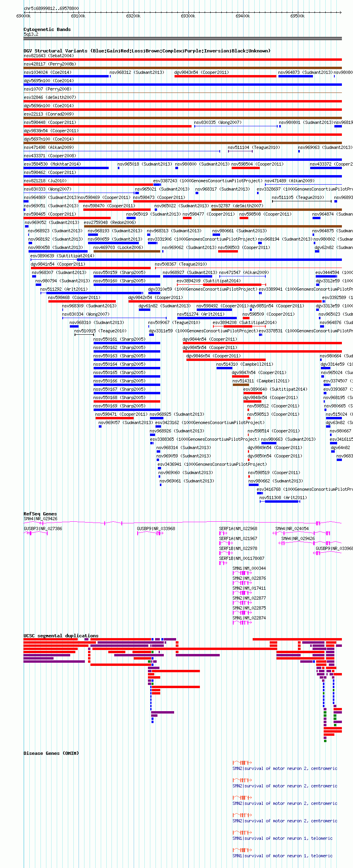This screenshot has width=353, height=868.
Task: Select variant nsv511104 (Teague2010)
Action: click(254, 147)
